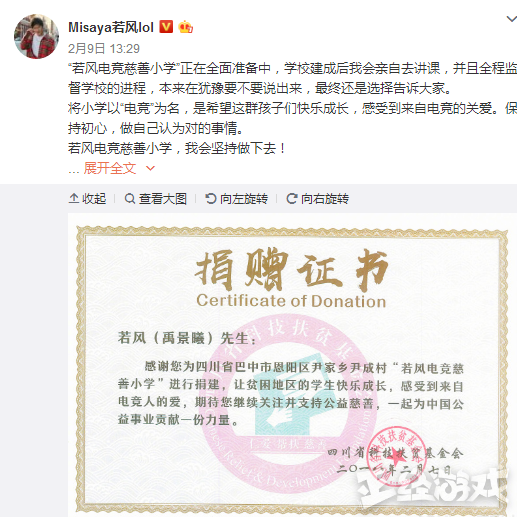Screen dimensions: 517x517
Task: Open the post options chevron menu
Action: (x=512, y=19)
